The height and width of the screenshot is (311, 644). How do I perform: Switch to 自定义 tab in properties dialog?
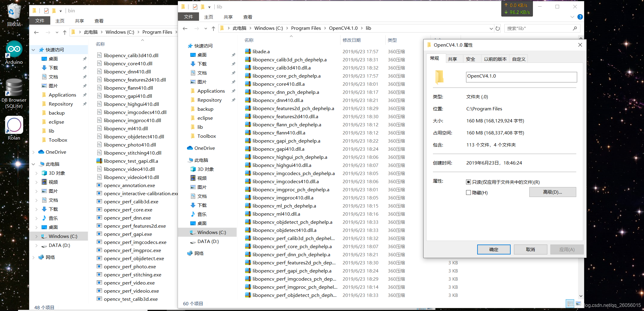click(518, 59)
